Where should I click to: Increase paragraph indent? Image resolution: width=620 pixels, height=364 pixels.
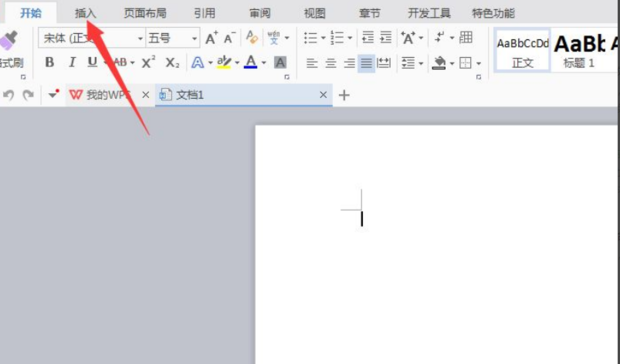[x=386, y=38]
